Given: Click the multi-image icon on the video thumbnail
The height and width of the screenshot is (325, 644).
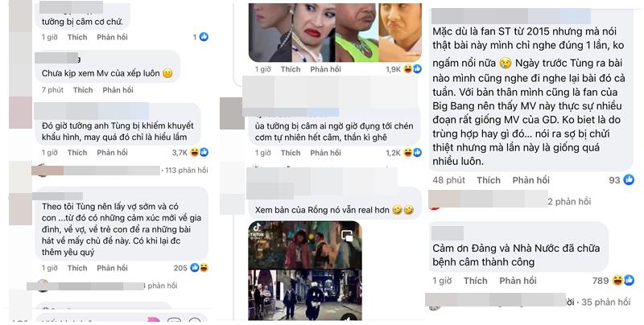Looking at the screenshot, I should tap(348, 235).
